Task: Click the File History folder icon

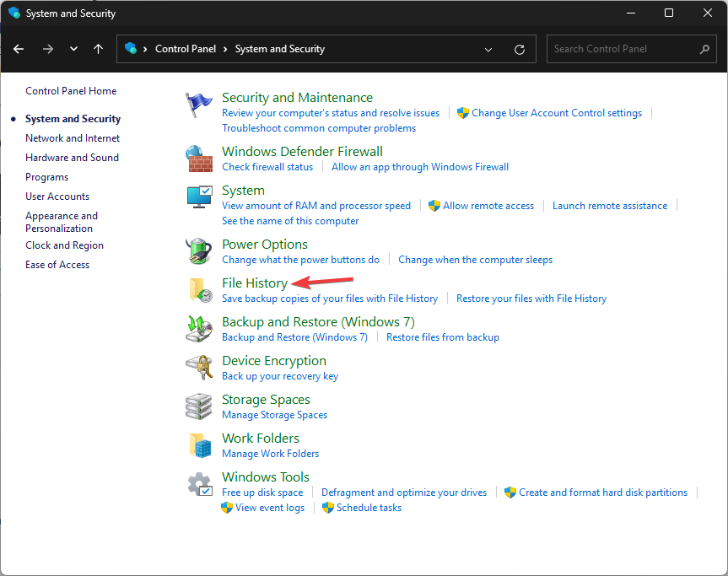Action: (x=199, y=290)
